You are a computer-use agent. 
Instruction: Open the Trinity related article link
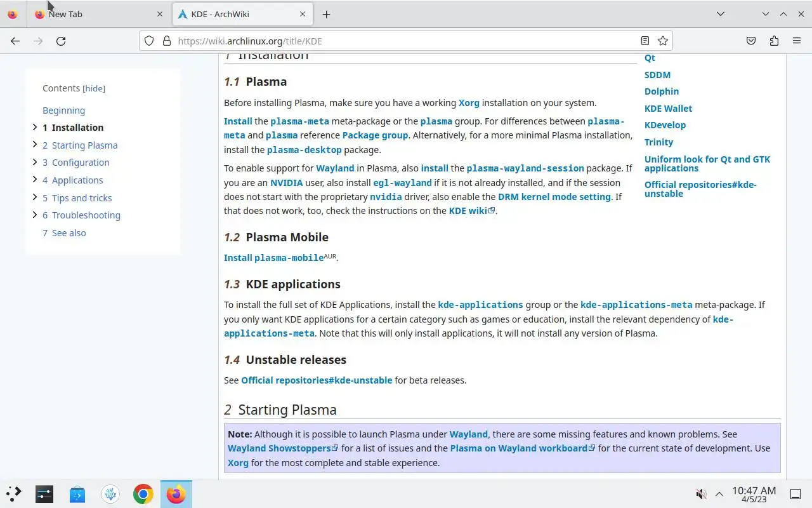pyautogui.click(x=658, y=142)
